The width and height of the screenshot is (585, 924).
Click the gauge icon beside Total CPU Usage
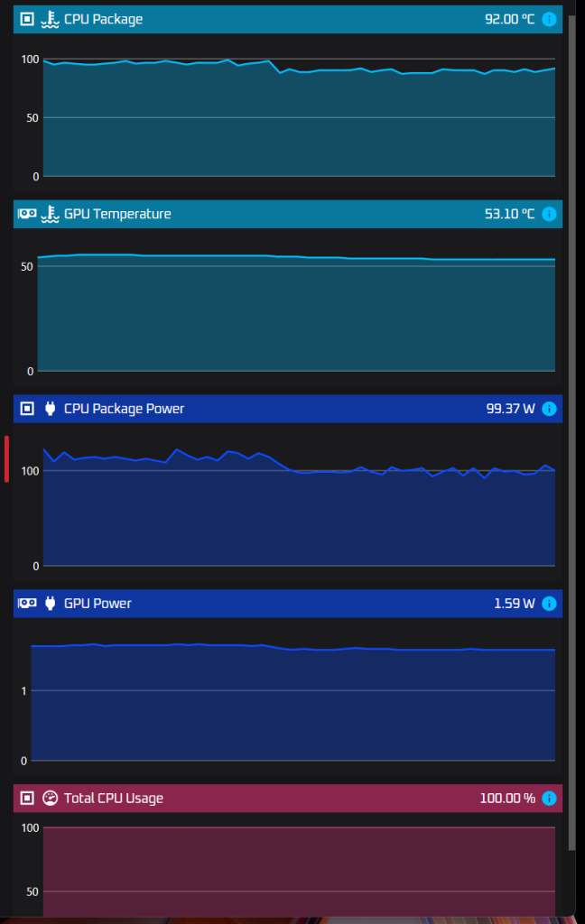click(x=50, y=799)
